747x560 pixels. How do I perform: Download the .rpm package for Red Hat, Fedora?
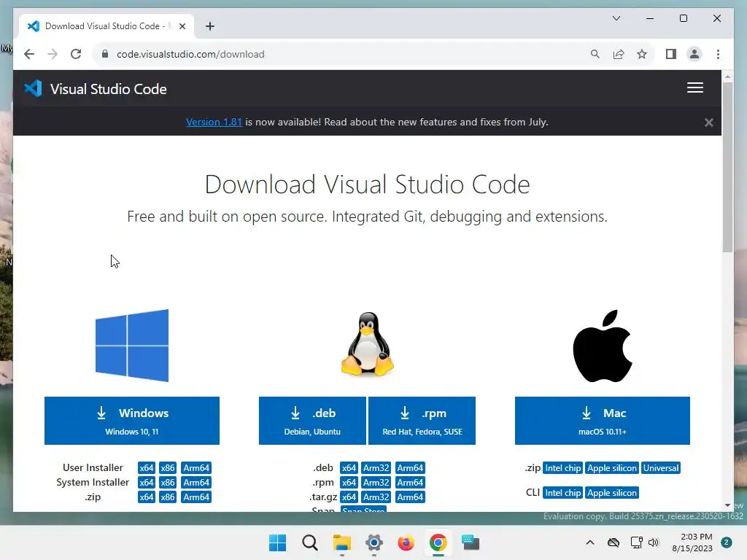(422, 421)
